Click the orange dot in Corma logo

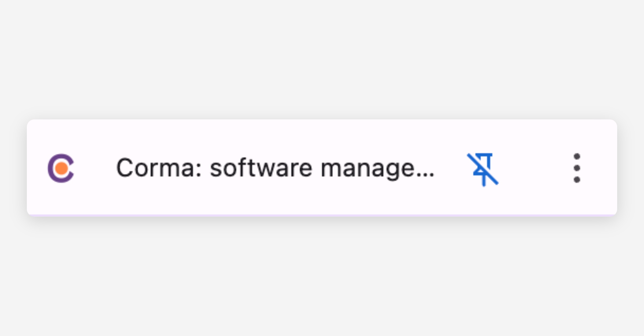pyautogui.click(x=61, y=168)
